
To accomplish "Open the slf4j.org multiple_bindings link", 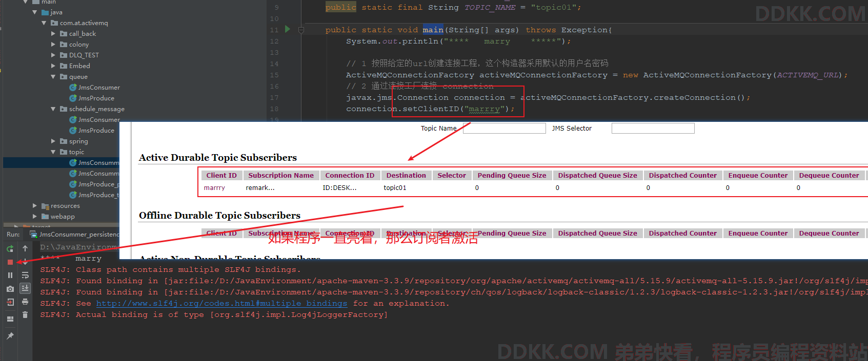I will (x=221, y=304).
